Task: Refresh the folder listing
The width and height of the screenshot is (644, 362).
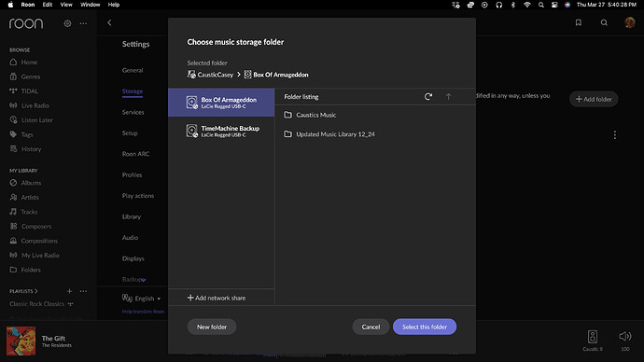Action: point(428,96)
